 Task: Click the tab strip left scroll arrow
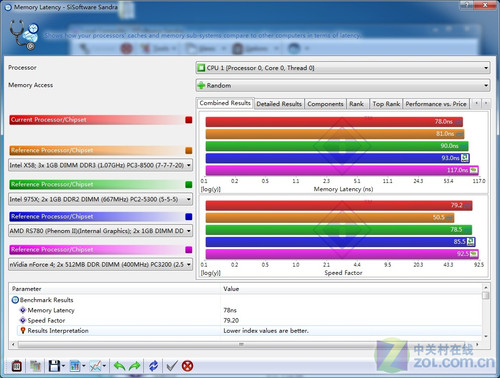[477, 103]
